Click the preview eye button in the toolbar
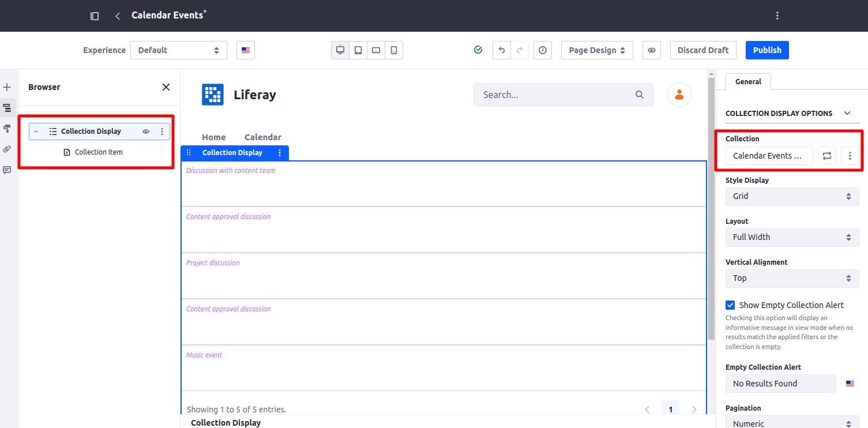 [x=652, y=50]
